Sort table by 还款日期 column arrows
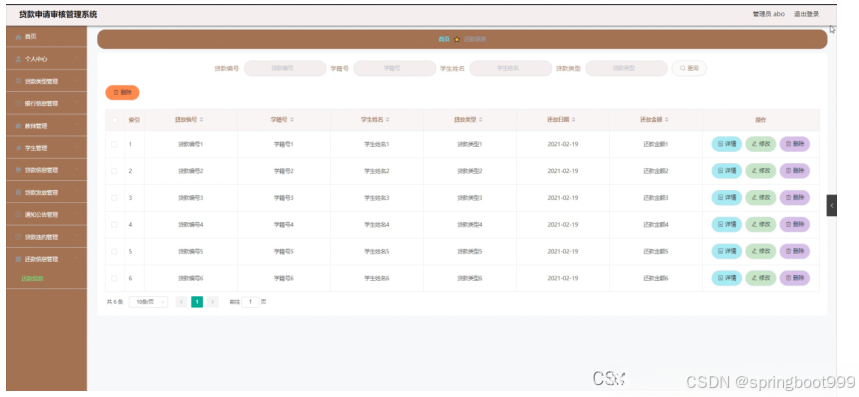 (574, 119)
